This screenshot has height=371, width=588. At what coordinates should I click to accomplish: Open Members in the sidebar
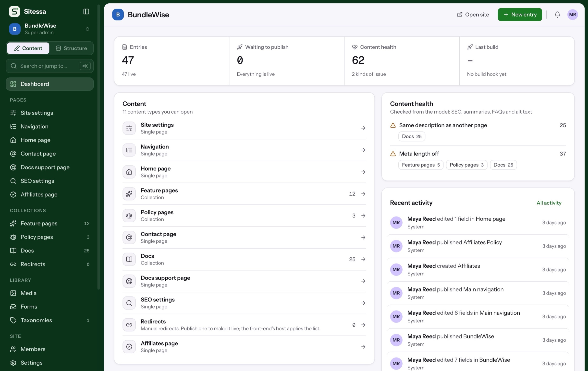pyautogui.click(x=50, y=349)
